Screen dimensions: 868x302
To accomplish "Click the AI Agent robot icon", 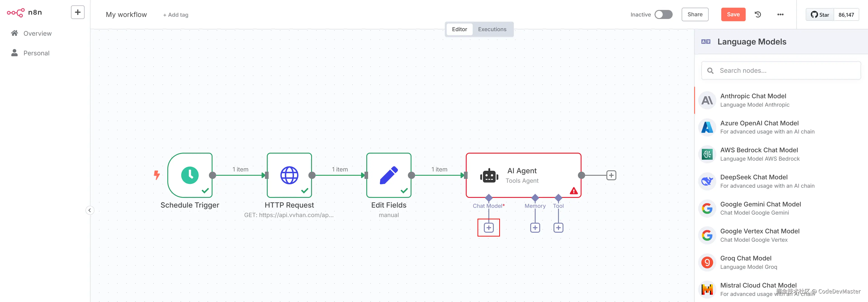I will [x=489, y=176].
